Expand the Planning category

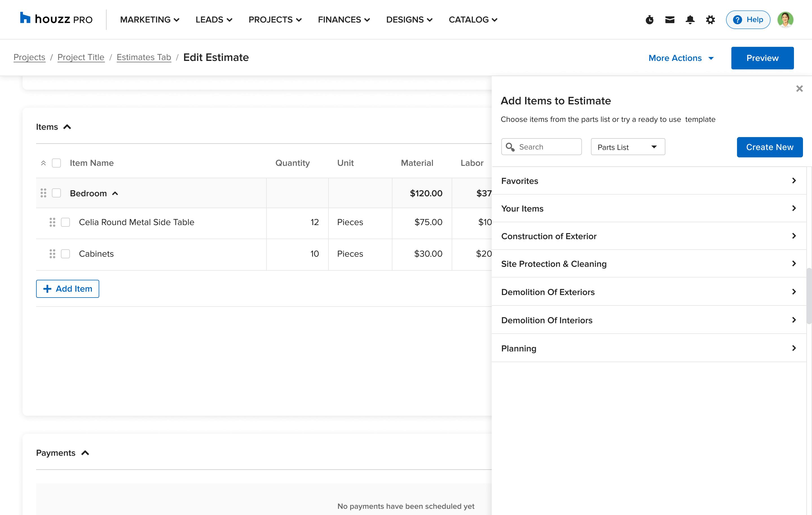(x=649, y=348)
